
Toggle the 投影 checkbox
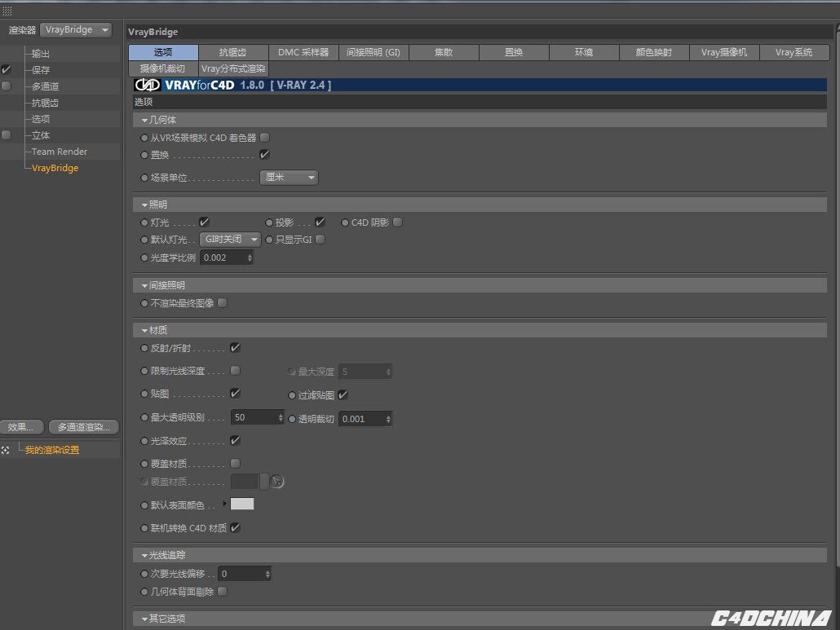click(x=320, y=222)
